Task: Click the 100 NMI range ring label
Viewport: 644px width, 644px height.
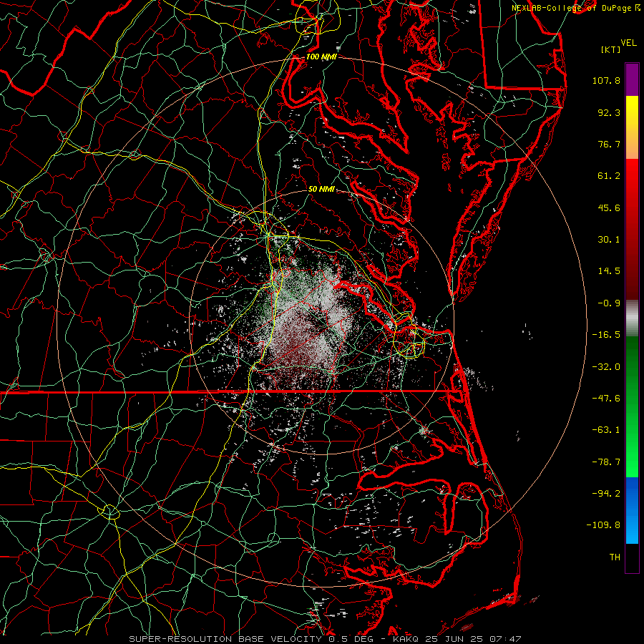Action: coord(321,57)
